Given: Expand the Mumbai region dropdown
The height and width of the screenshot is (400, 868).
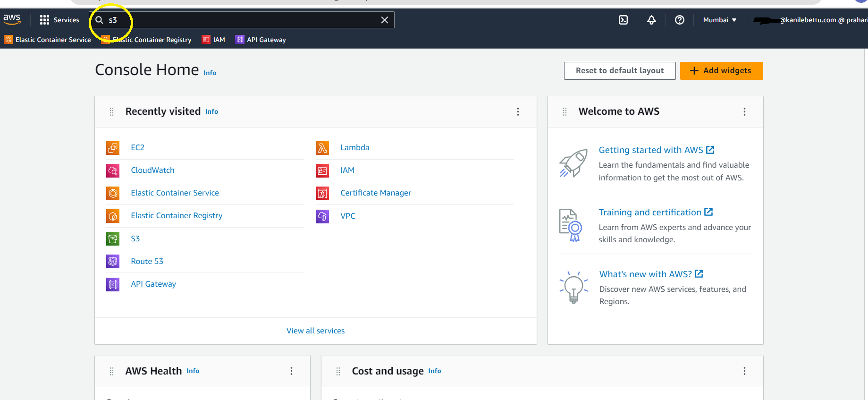Looking at the screenshot, I should pos(719,20).
